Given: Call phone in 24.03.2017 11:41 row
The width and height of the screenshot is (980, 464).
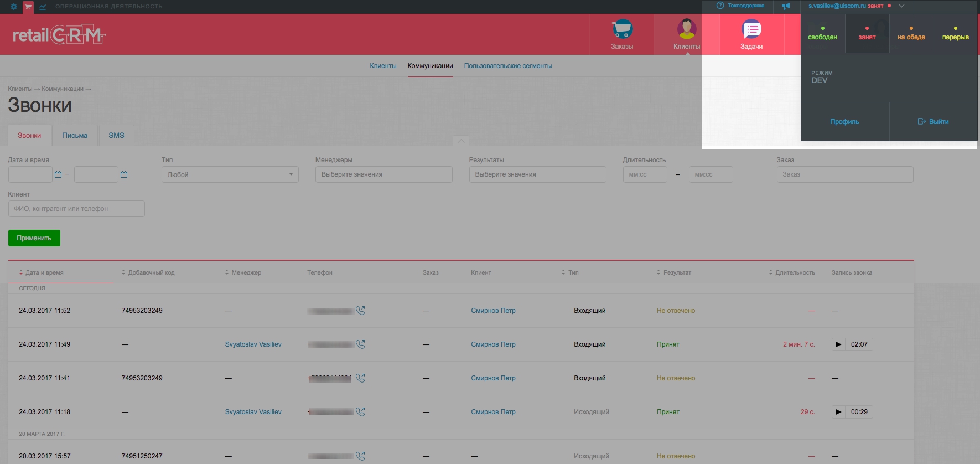Looking at the screenshot, I should click(360, 378).
